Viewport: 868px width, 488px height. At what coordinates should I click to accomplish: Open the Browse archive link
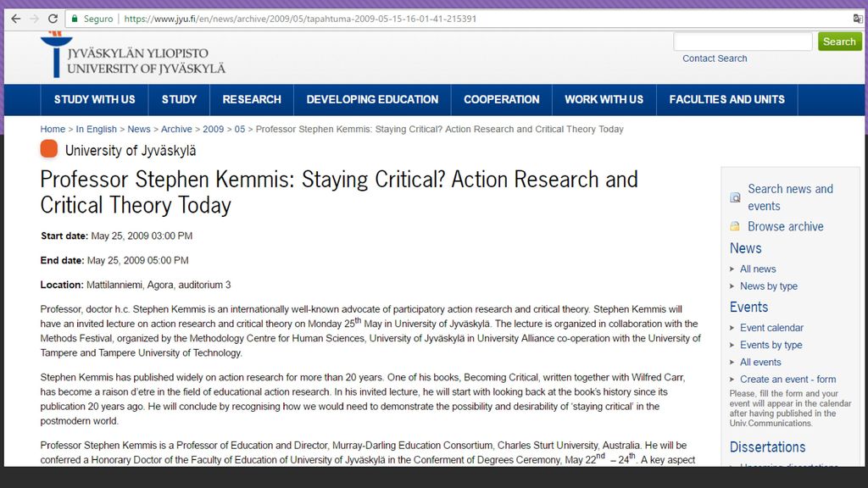[786, 226]
